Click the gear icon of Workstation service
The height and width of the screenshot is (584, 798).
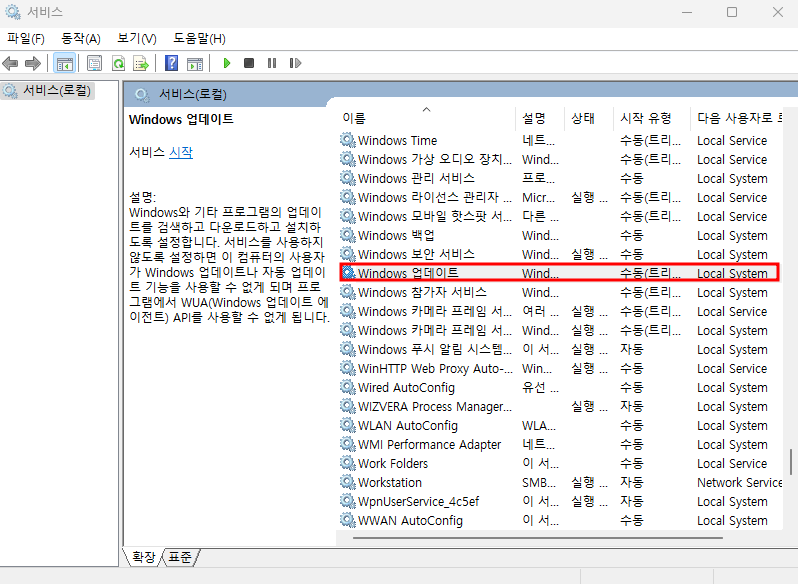coord(348,482)
